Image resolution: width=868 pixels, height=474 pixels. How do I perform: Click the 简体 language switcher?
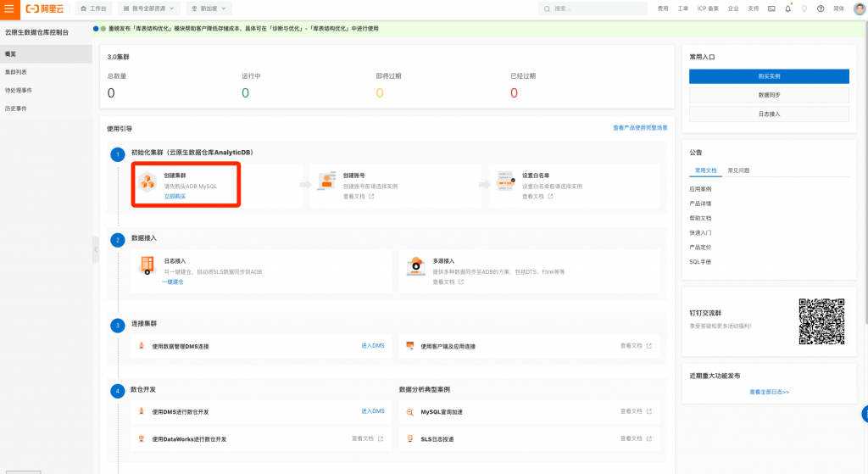[839, 8]
